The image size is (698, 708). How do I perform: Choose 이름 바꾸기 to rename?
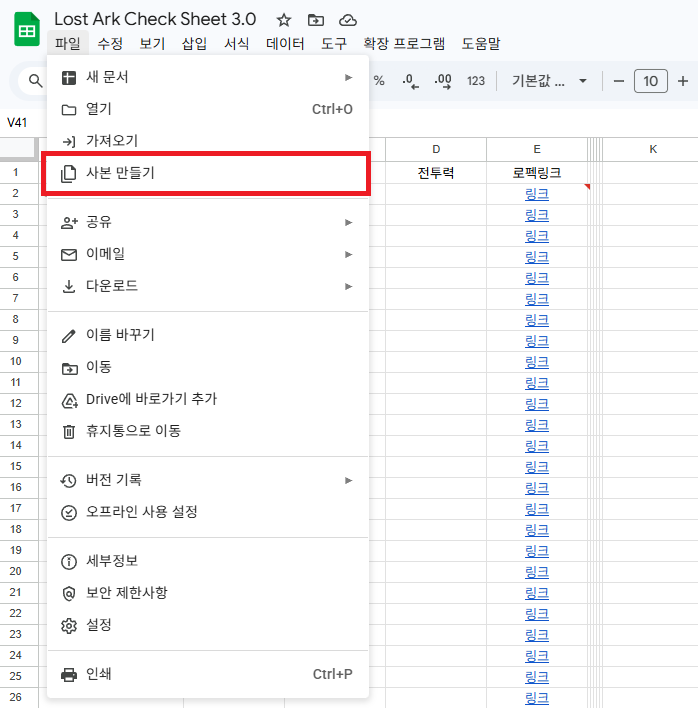(x=208, y=335)
